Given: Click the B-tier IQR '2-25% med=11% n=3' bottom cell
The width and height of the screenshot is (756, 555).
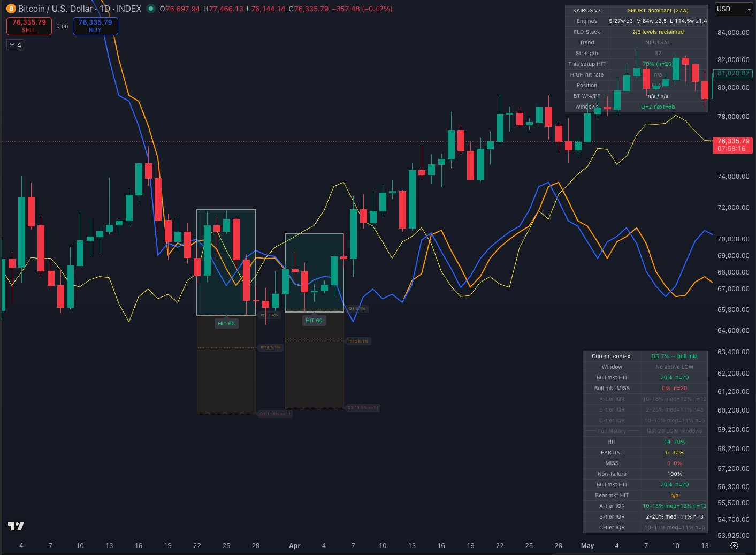Looking at the screenshot, I should tap(674, 516).
